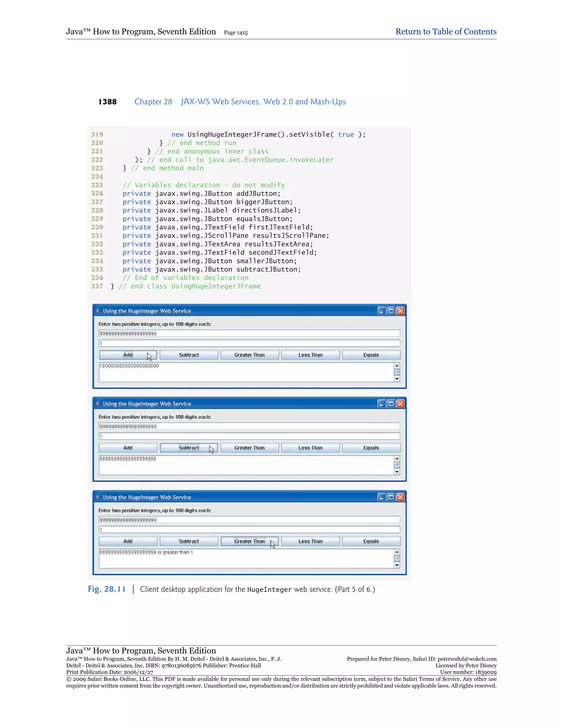Screen dimensions: 563x728
Task: Click Java app icon in first title bar
Action: pos(98,311)
